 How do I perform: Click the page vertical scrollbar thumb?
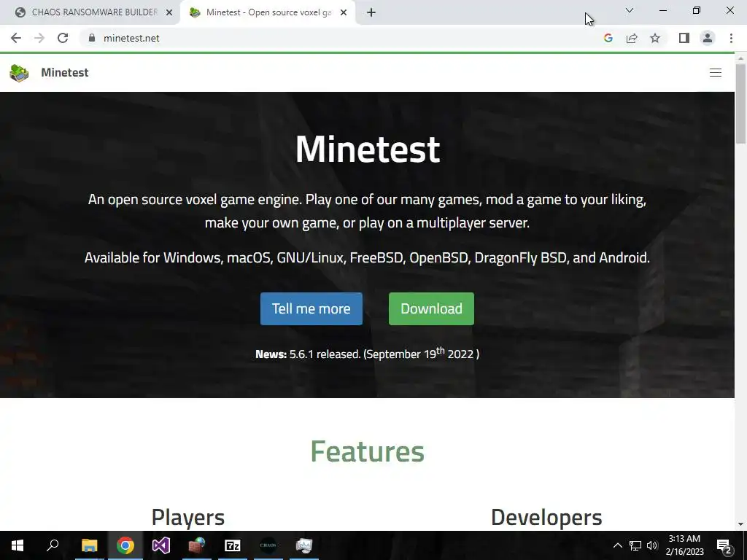(x=740, y=103)
